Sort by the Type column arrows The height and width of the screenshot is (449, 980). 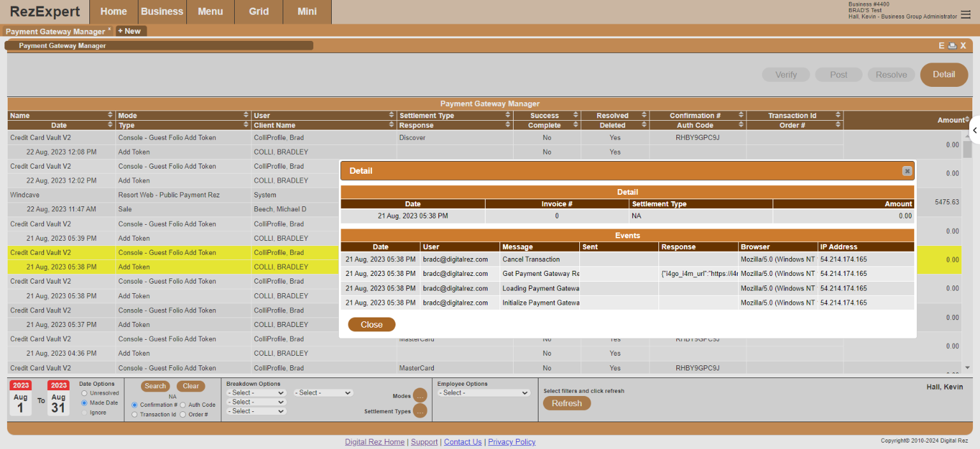point(246,125)
